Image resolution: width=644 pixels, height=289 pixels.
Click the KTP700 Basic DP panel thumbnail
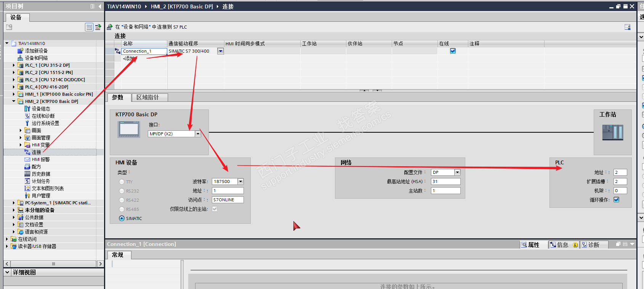coord(129,129)
